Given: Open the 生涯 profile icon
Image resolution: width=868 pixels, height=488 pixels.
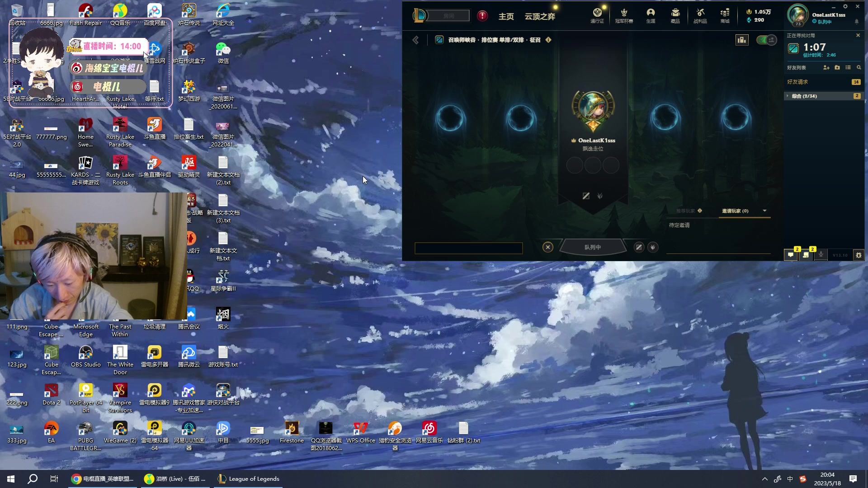Looking at the screenshot, I should point(651,15).
